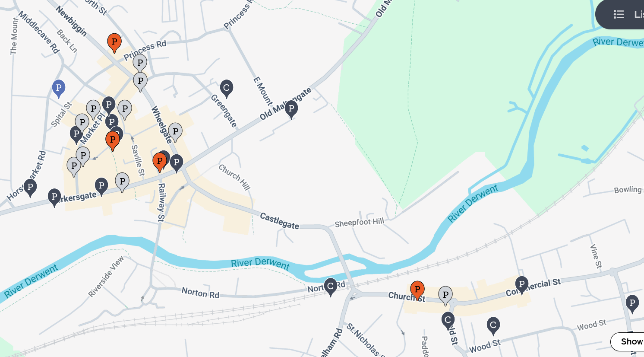This screenshot has height=357, width=644.
Task: Select the dark P pin on Horsemarket Rd
Action: pyautogui.click(x=30, y=188)
